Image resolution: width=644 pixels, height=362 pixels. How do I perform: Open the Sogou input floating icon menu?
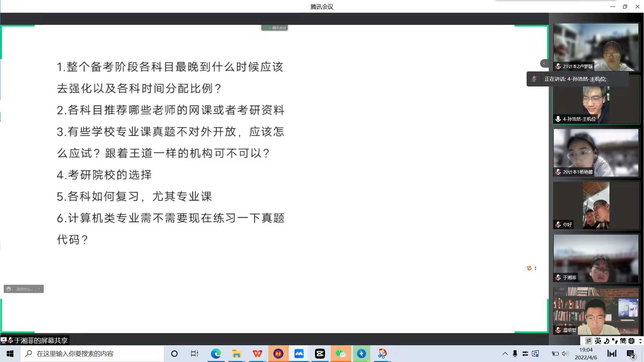529,268
